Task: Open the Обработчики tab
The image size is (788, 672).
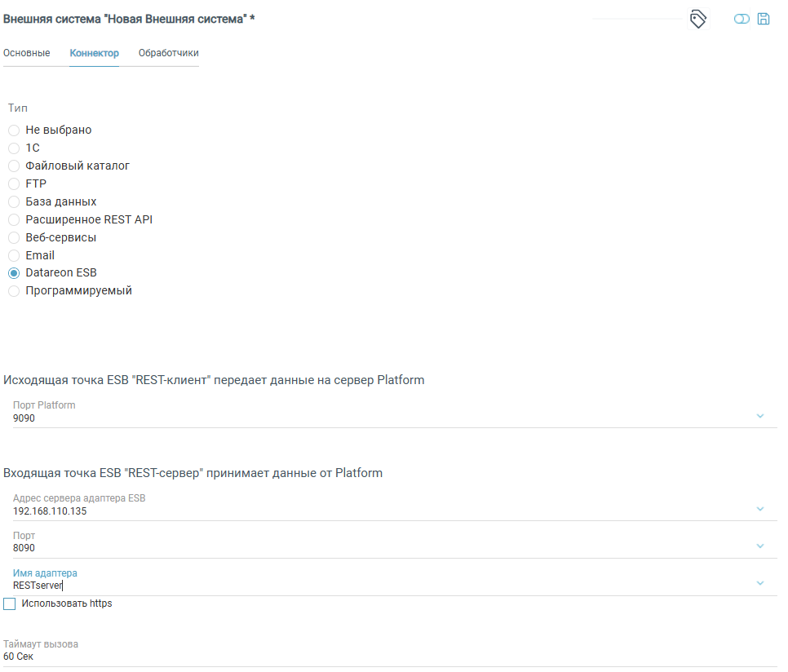Action: click(x=168, y=53)
